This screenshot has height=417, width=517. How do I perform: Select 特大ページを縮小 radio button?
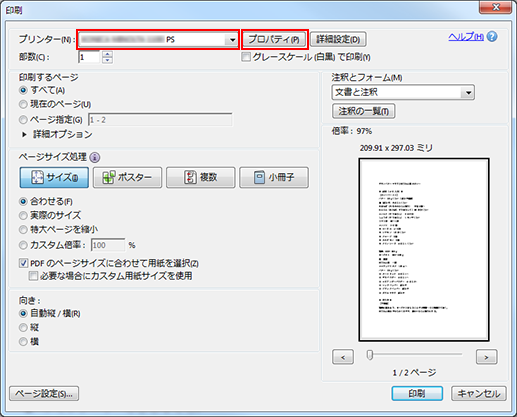point(23,230)
